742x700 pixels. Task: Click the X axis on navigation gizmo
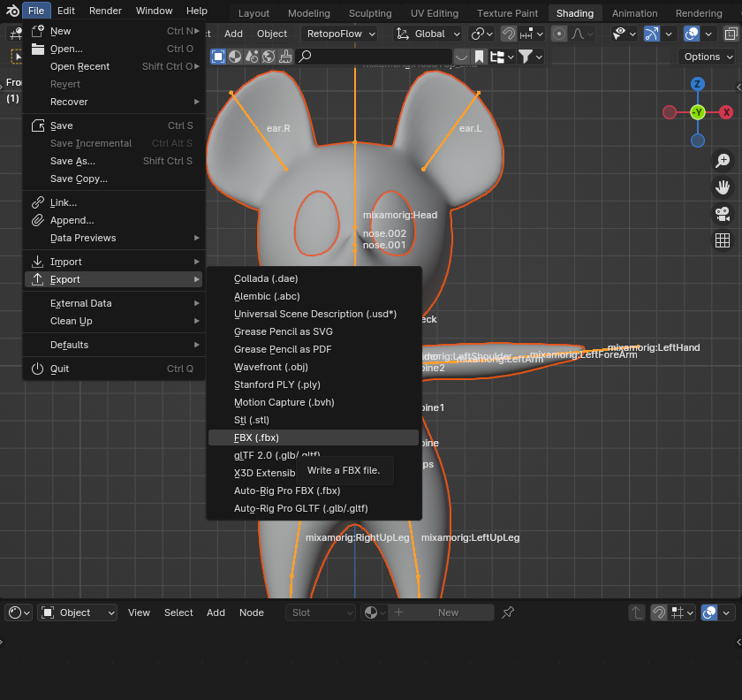(x=726, y=112)
